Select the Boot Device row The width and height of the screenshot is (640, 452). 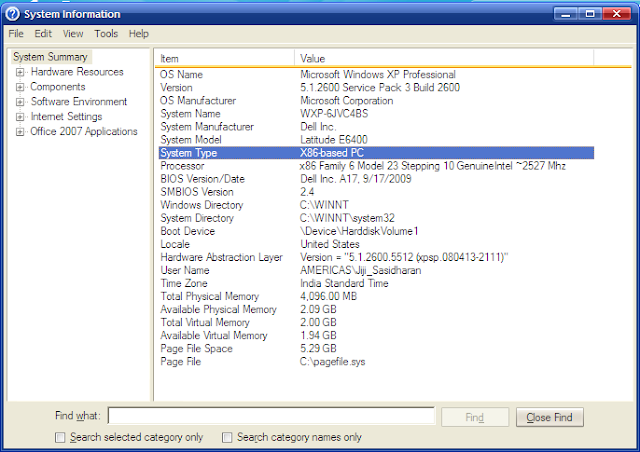pos(376,231)
